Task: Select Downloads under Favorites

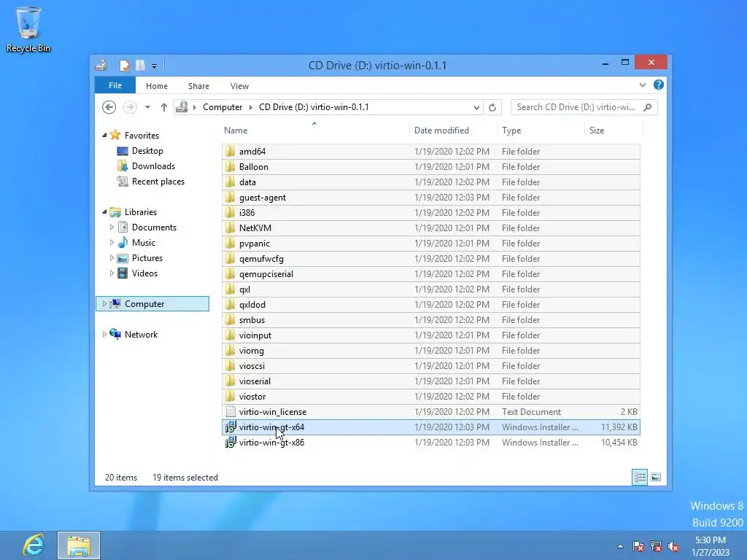Action: [x=153, y=166]
